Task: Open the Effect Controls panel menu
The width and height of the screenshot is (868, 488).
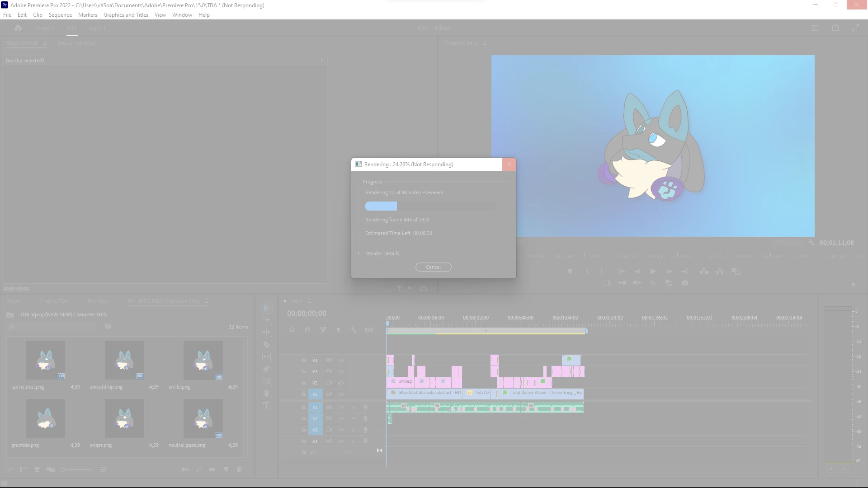Action: point(45,43)
